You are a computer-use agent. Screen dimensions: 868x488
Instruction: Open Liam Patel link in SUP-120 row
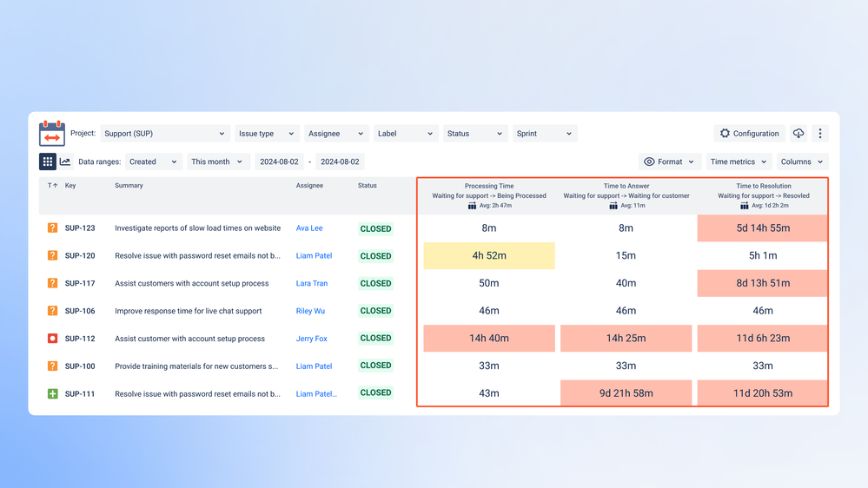314,255
